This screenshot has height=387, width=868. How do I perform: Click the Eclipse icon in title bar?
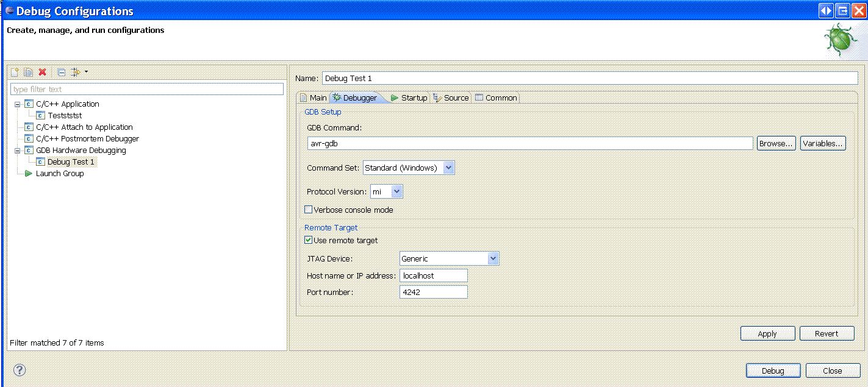coord(9,10)
